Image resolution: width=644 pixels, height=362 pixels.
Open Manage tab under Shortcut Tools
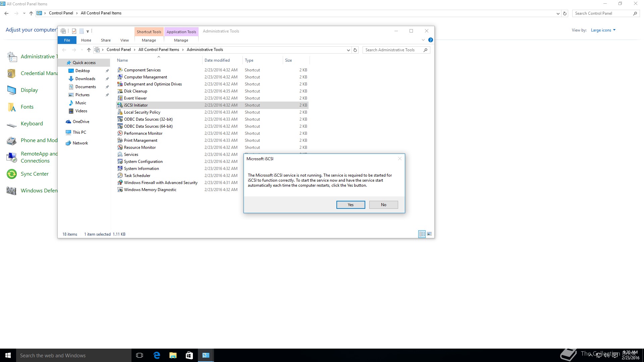pos(149,40)
